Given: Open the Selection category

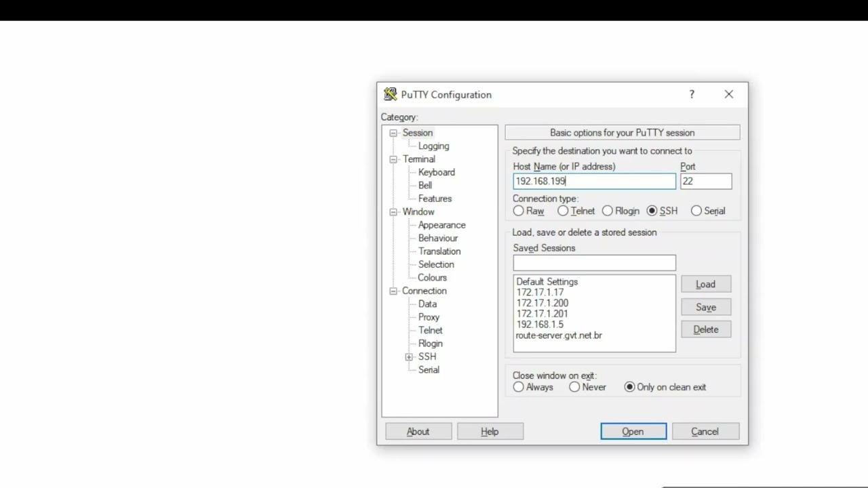Looking at the screenshot, I should 436,264.
